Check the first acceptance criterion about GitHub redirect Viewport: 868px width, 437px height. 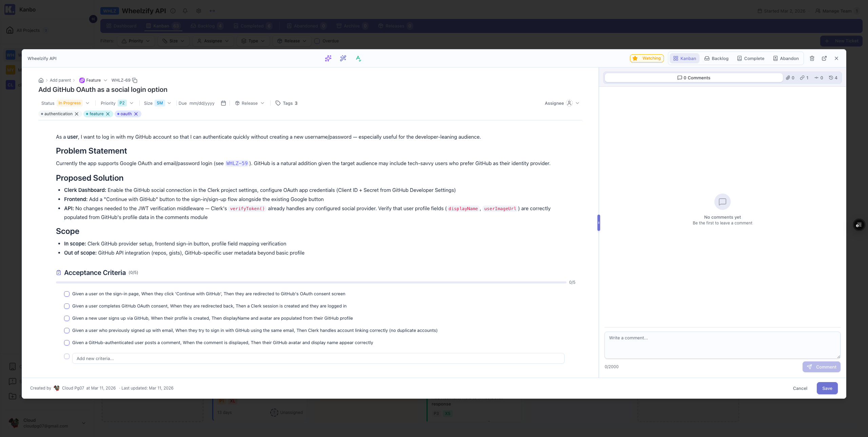[66, 294]
